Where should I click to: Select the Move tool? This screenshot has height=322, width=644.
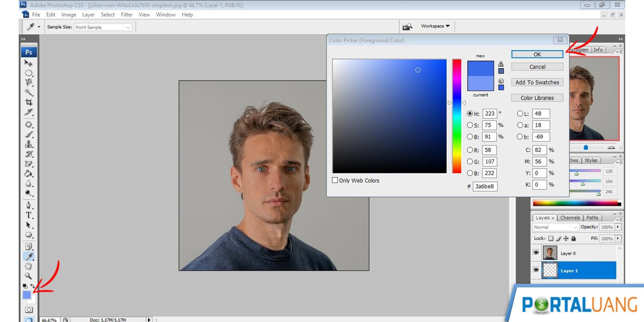[28, 63]
